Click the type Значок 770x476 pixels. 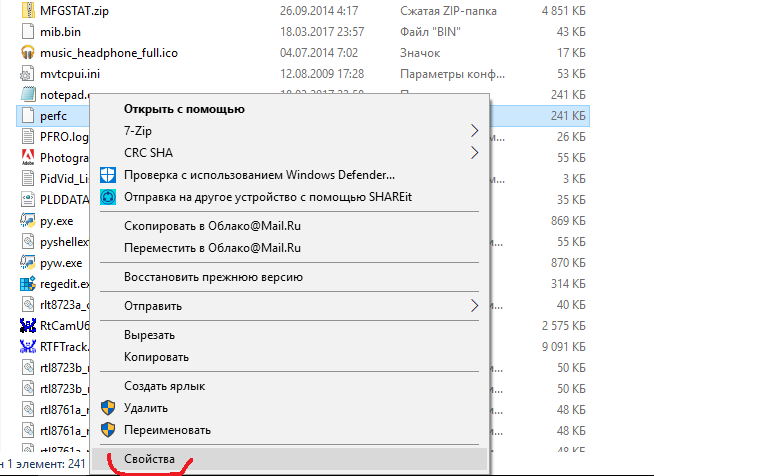click(420, 53)
